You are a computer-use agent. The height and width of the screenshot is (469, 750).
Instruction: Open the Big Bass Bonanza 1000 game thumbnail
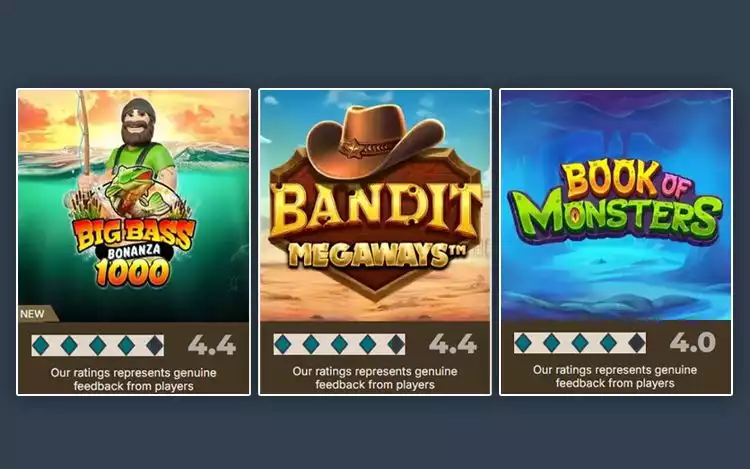click(133, 206)
